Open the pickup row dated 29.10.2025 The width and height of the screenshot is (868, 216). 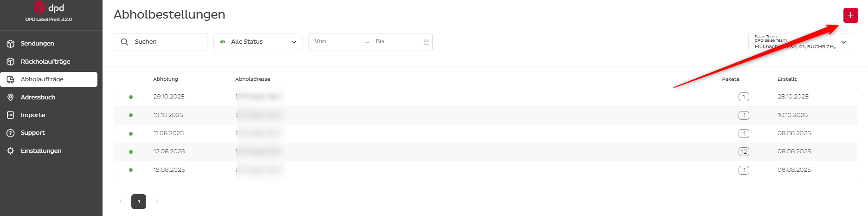pyautogui.click(x=486, y=97)
